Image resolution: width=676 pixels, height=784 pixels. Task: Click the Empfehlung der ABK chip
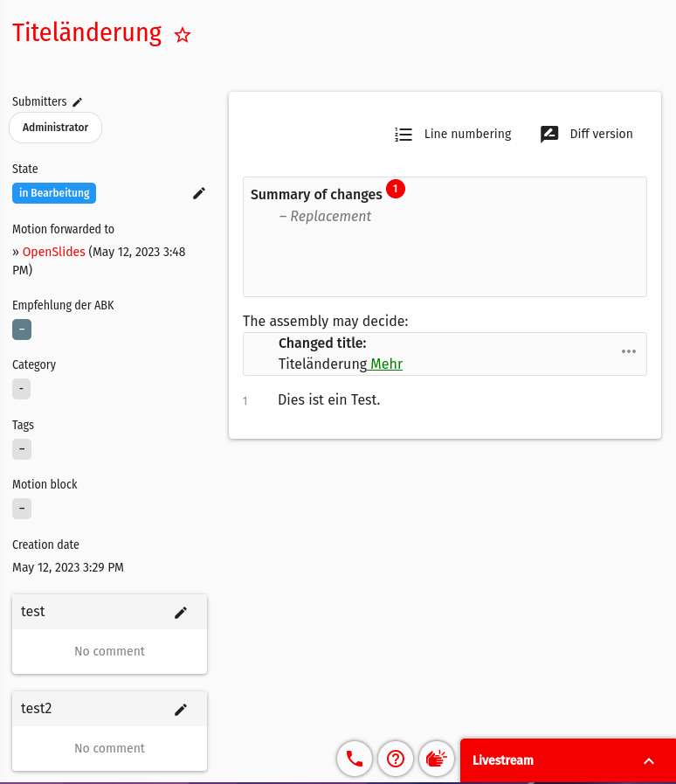(x=21, y=330)
